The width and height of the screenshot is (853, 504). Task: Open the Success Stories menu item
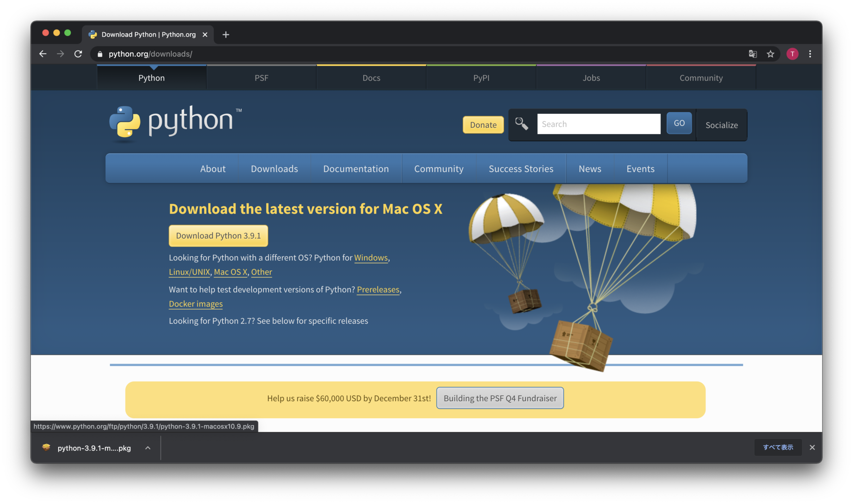click(x=521, y=169)
